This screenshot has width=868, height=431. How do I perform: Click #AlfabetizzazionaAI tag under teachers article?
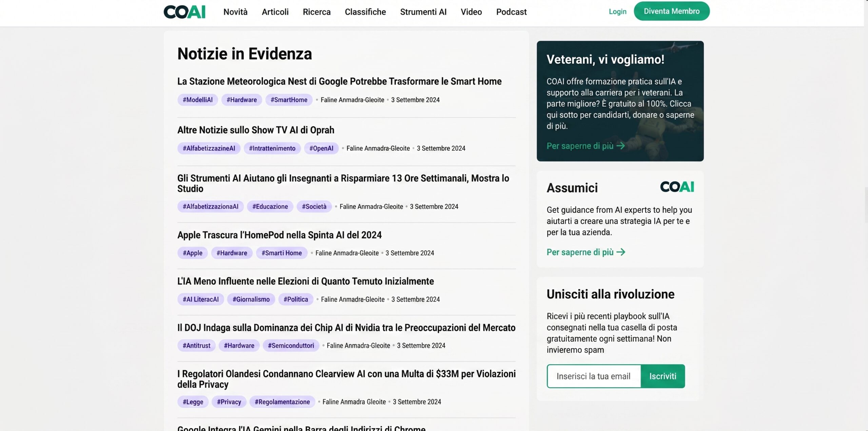point(211,206)
